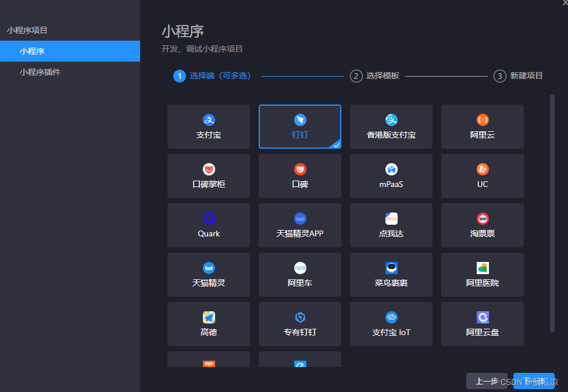Pick the 阿里云盘 icon

483,318
